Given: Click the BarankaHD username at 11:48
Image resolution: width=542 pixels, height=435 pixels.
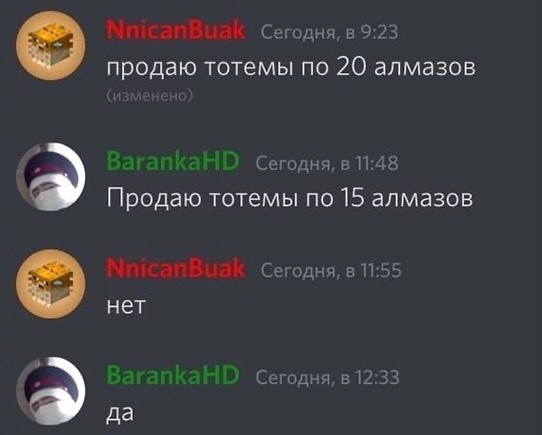Looking at the screenshot, I should (173, 161).
